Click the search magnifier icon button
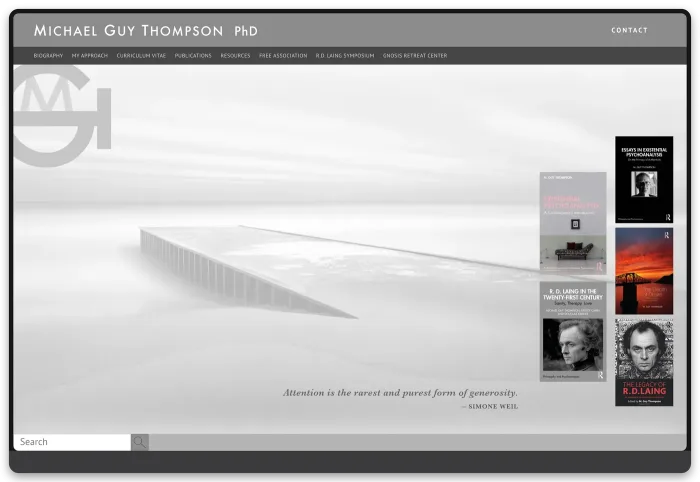The width and height of the screenshot is (700, 482). (140, 442)
